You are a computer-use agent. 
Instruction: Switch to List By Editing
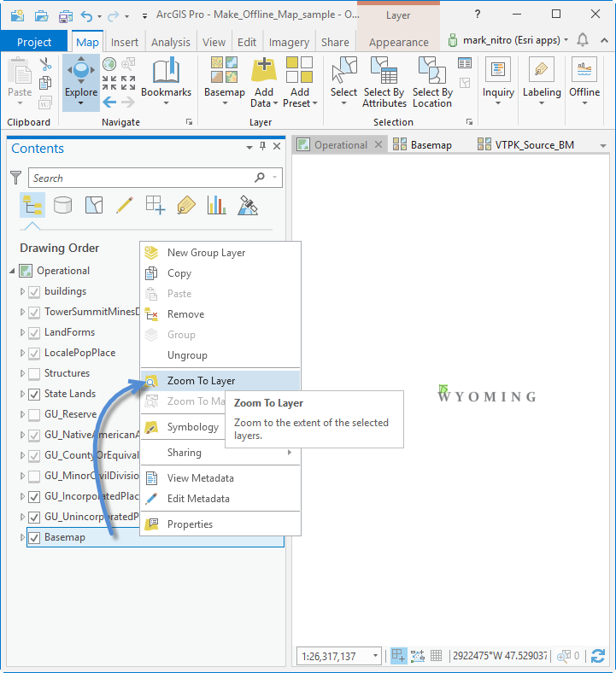coord(125,205)
